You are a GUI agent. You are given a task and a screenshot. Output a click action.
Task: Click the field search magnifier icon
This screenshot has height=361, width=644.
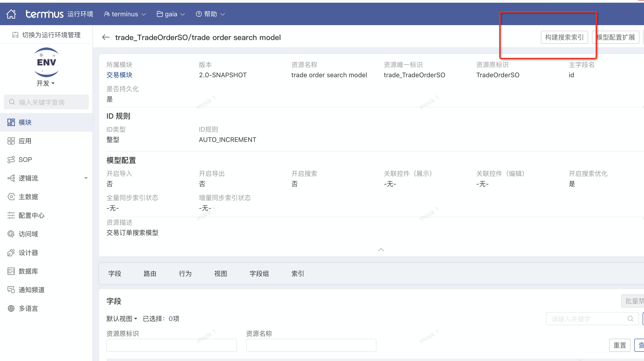tap(631, 319)
